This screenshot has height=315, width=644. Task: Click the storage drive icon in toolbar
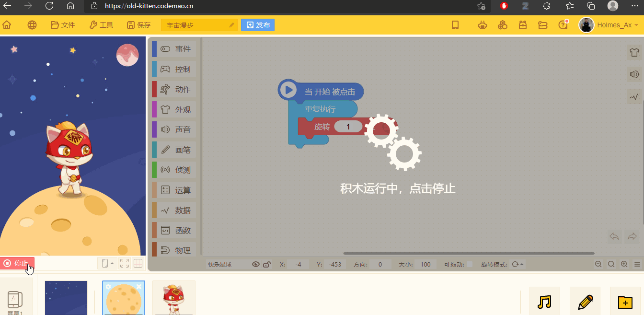pyautogui.click(x=543, y=25)
